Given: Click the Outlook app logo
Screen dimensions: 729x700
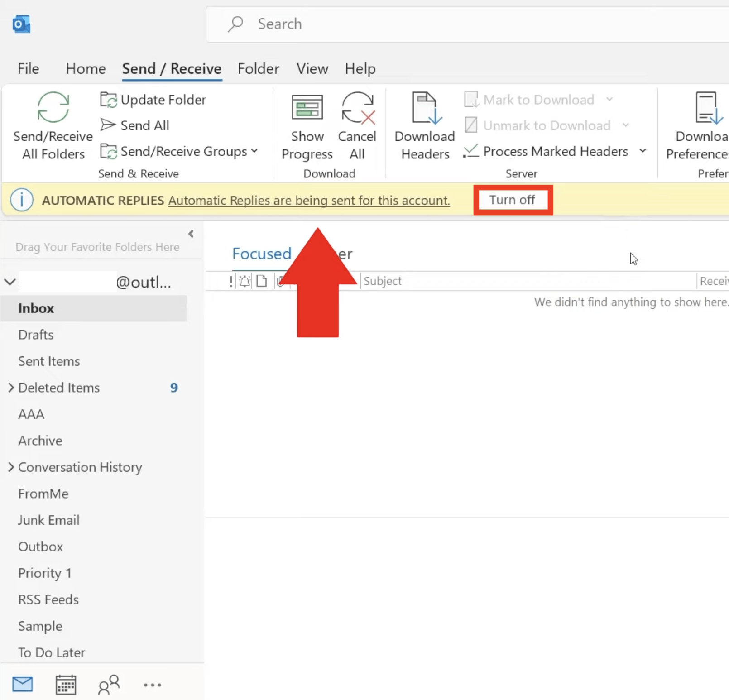Looking at the screenshot, I should tap(21, 24).
